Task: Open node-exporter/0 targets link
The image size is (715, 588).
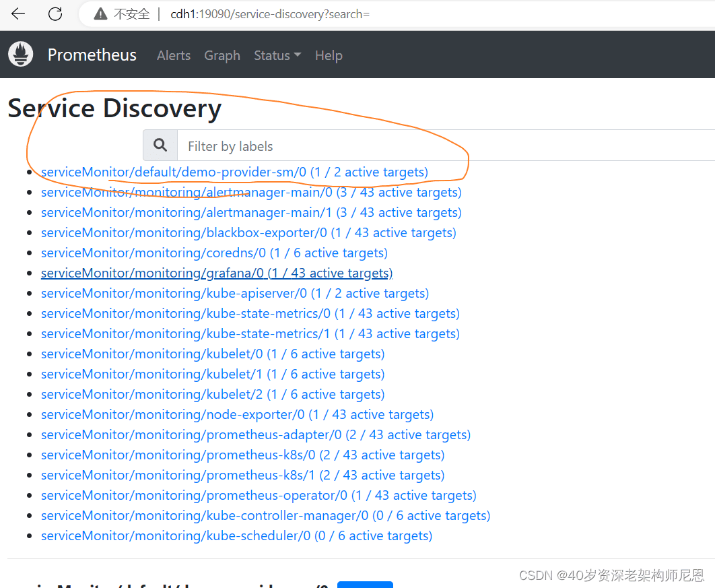Action: (237, 415)
